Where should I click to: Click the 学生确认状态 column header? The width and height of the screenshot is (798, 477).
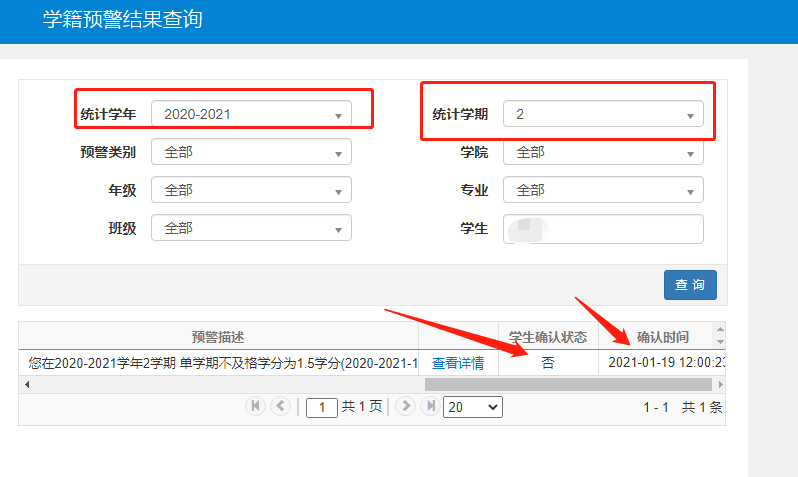point(548,336)
